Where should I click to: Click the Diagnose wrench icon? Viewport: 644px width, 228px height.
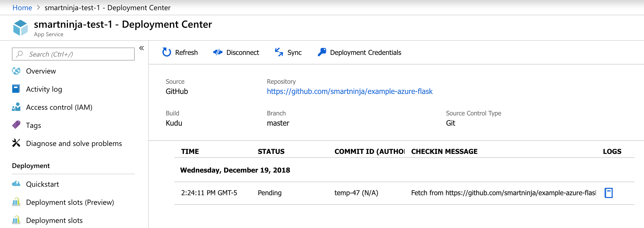point(16,143)
